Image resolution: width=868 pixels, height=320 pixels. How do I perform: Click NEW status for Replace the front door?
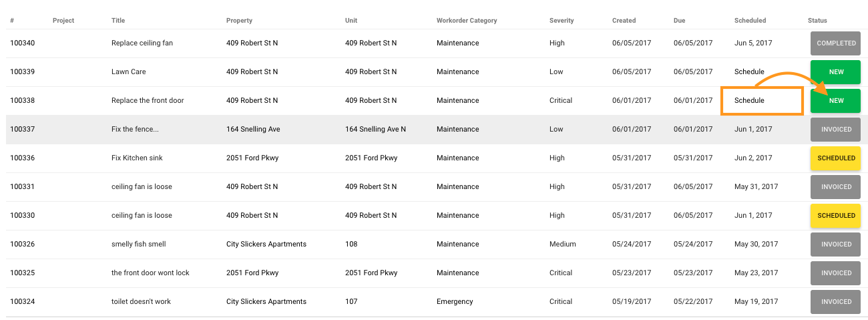(x=836, y=101)
